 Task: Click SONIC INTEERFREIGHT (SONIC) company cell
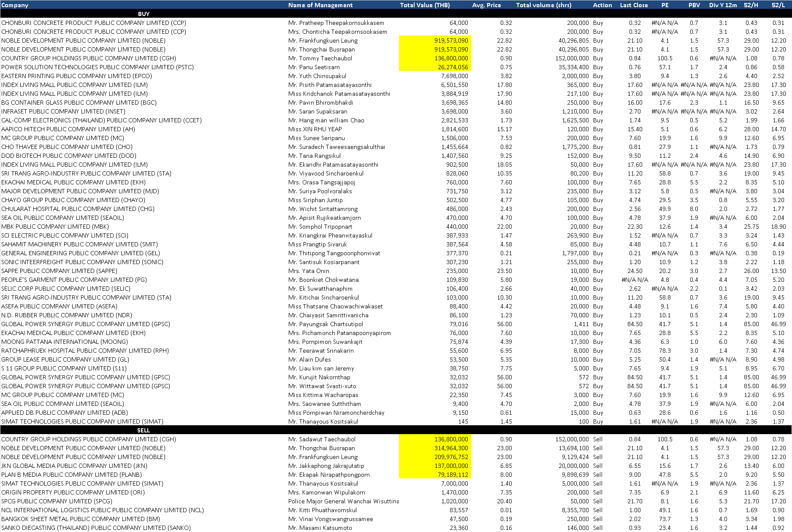coord(82,262)
